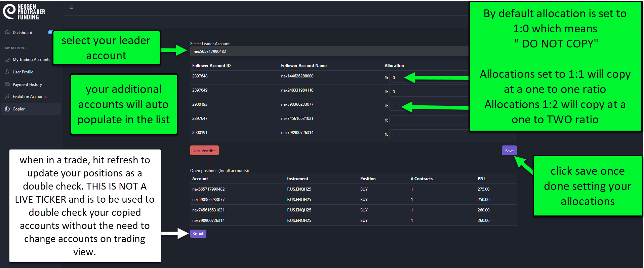Focus allocation input for nex590366233077
This screenshot has height=268, width=644.
pyautogui.click(x=397, y=106)
